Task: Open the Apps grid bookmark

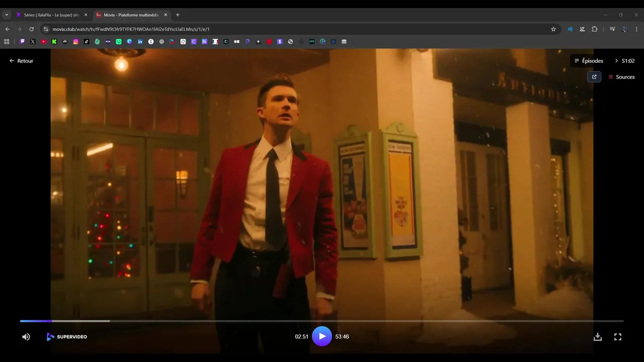Action: pyautogui.click(x=7, y=42)
